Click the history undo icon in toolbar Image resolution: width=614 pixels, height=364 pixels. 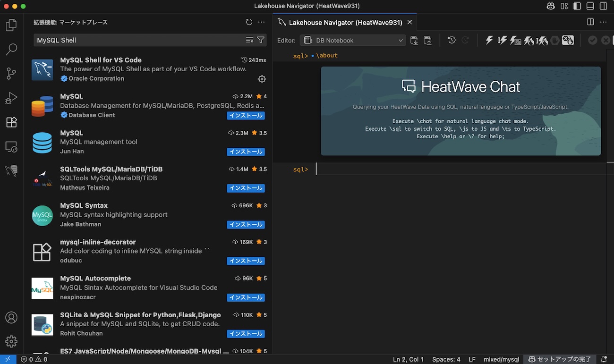[452, 40]
